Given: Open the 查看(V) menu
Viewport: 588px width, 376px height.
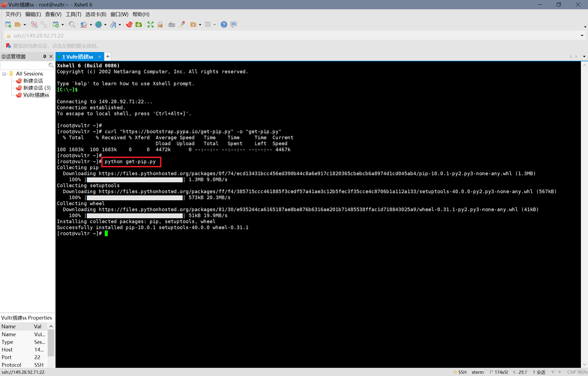Looking at the screenshot, I should [x=53, y=14].
